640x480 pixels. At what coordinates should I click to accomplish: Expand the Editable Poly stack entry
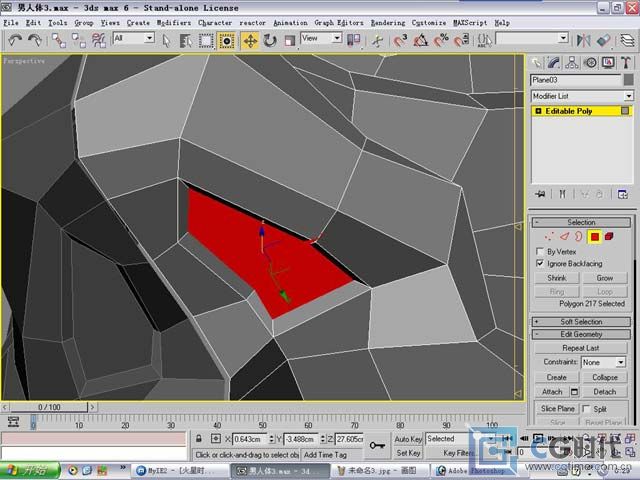(x=538, y=111)
